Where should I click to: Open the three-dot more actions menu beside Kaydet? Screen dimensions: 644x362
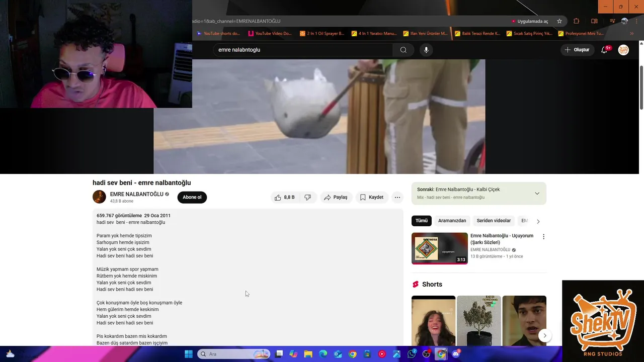397,198
